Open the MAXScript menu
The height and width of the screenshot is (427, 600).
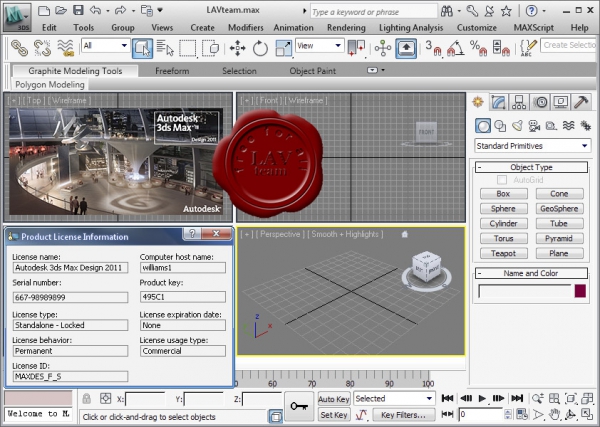click(x=533, y=28)
